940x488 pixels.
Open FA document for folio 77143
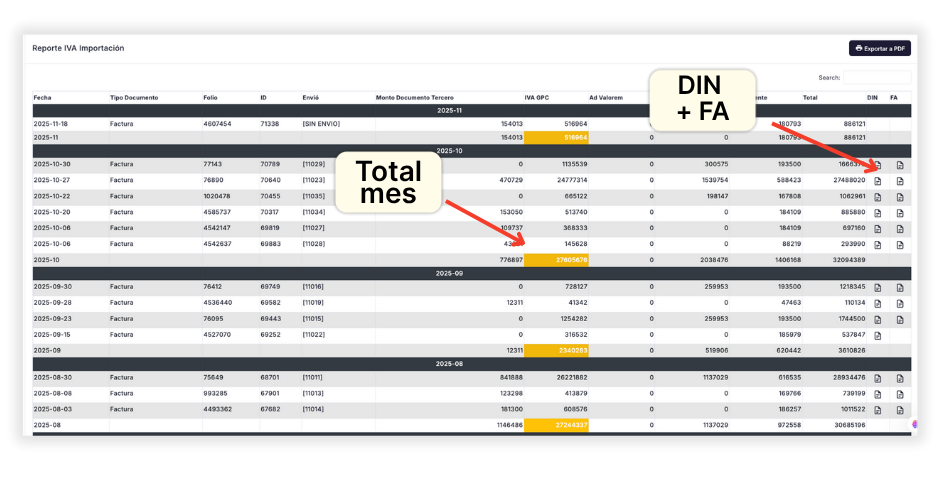coord(899,165)
